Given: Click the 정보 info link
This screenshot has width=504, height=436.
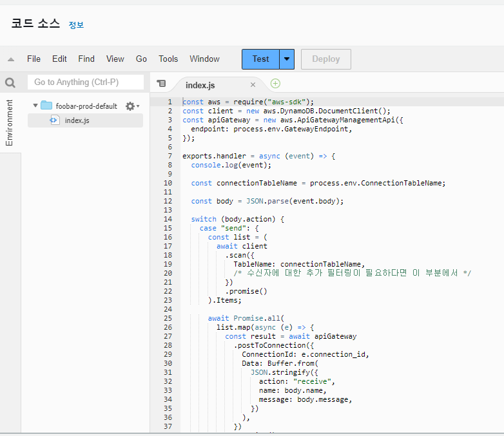Looking at the screenshot, I should [76, 25].
